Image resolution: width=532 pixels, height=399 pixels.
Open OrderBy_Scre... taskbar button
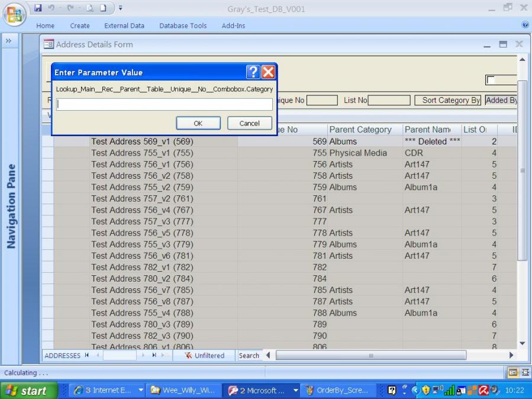click(x=338, y=391)
